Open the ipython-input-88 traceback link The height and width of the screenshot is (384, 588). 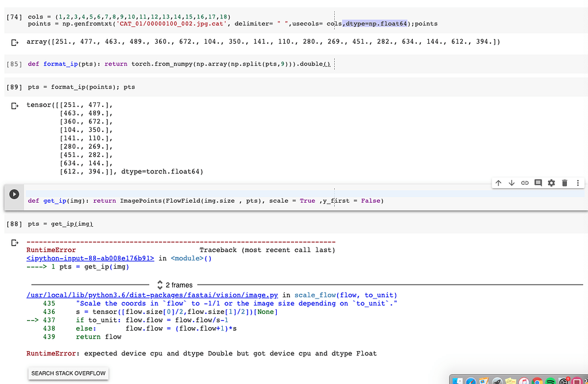(90, 258)
